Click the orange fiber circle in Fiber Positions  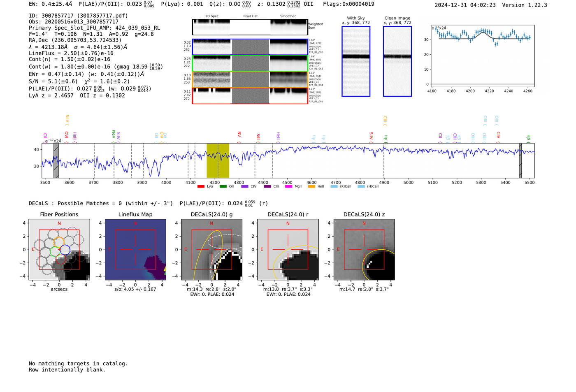pyautogui.click(x=59, y=242)
